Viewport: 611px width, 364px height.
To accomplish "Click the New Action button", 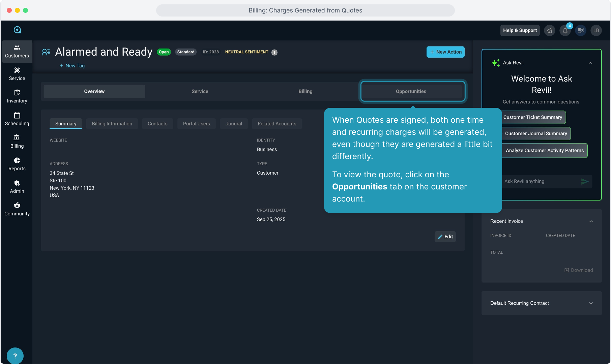I will point(445,52).
